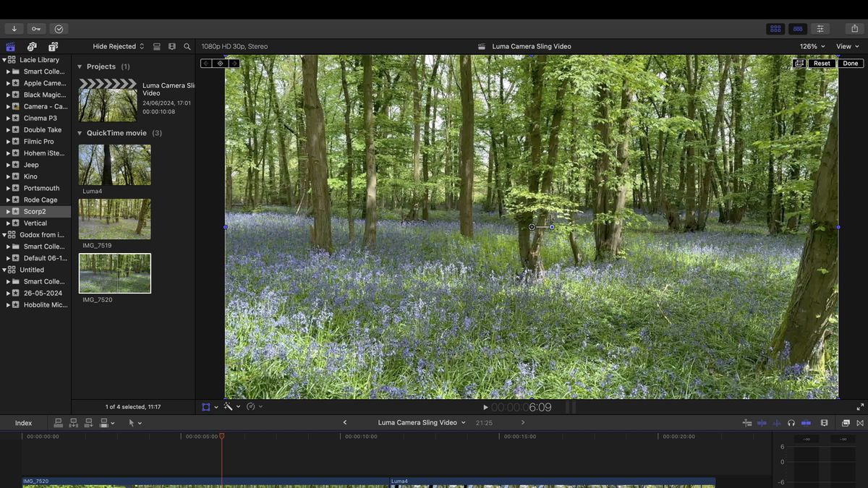The image size is (868, 488).
Task: Show the Titles and Generators sidebar
Action: point(53,46)
